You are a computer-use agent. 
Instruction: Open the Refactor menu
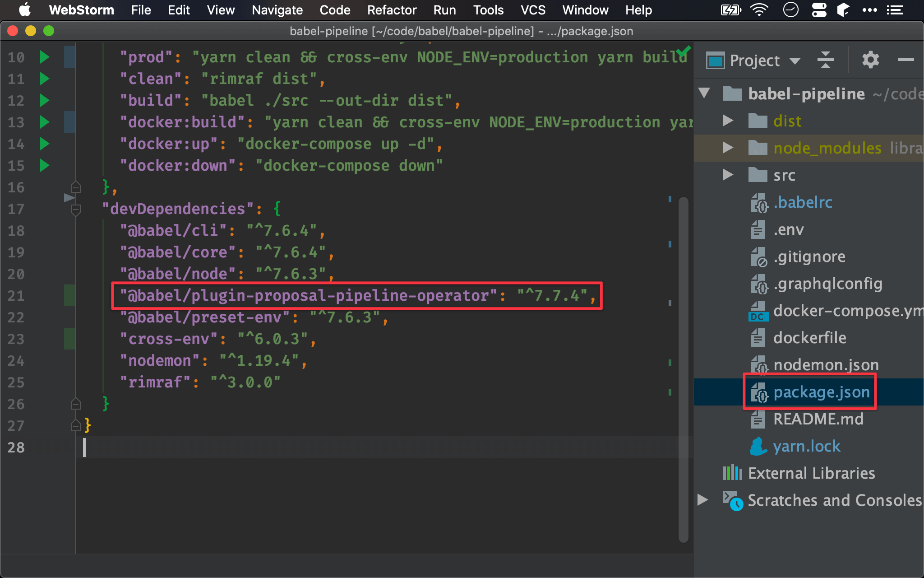(x=392, y=10)
